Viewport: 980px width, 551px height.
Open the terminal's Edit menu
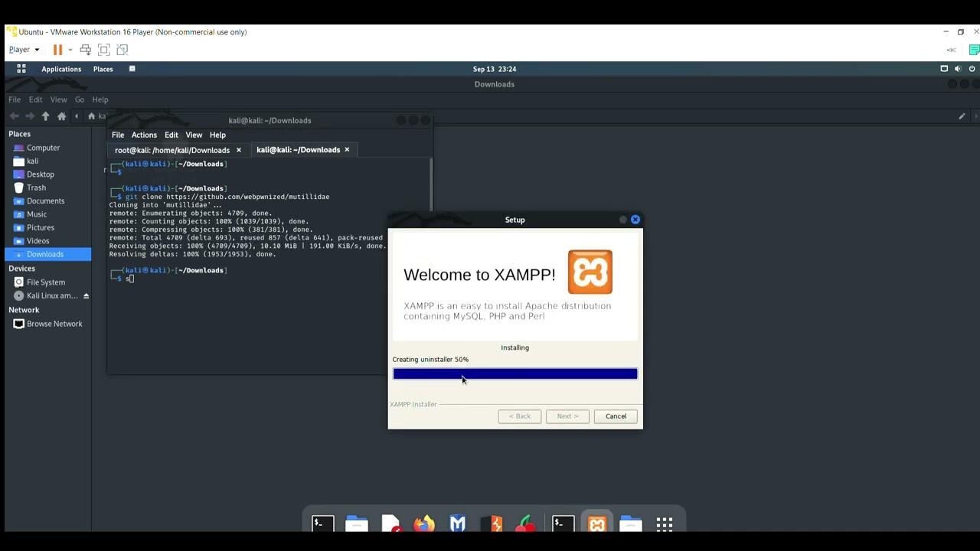[x=171, y=135]
